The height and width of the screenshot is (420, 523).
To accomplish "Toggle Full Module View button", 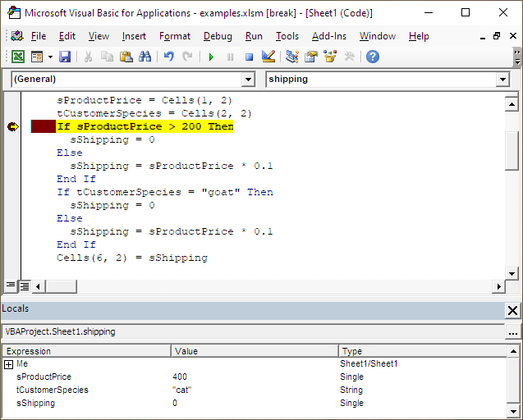I will click(25, 285).
